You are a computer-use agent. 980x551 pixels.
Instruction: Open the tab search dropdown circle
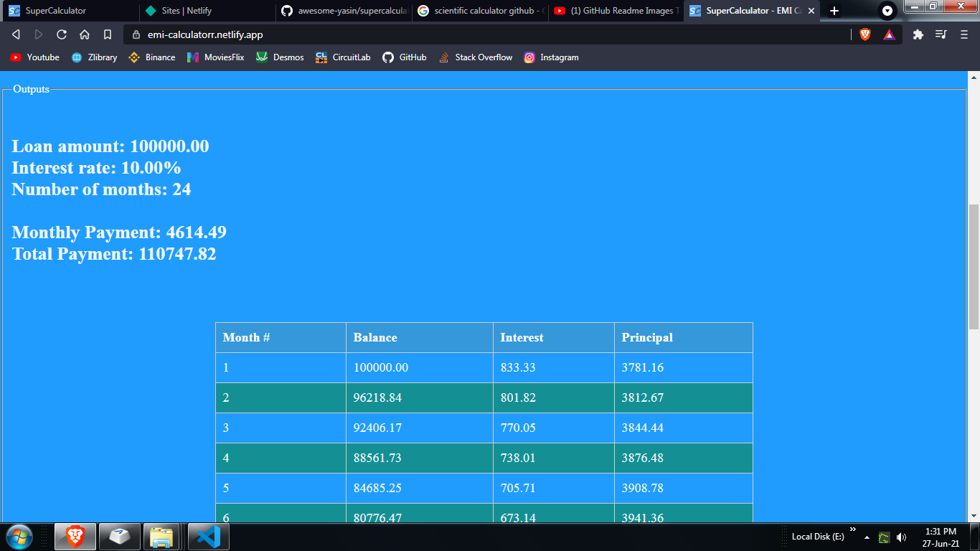887,11
